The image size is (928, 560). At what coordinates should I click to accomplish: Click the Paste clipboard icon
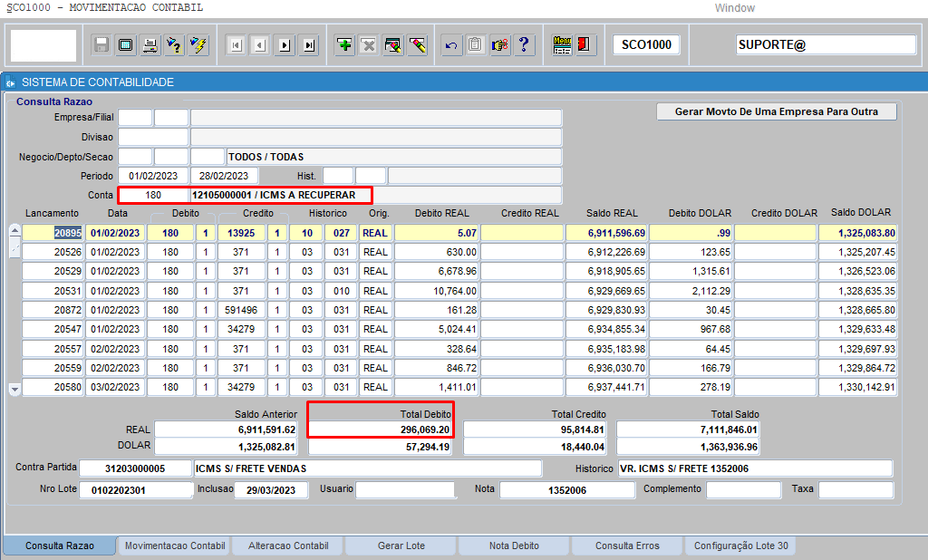[475, 45]
